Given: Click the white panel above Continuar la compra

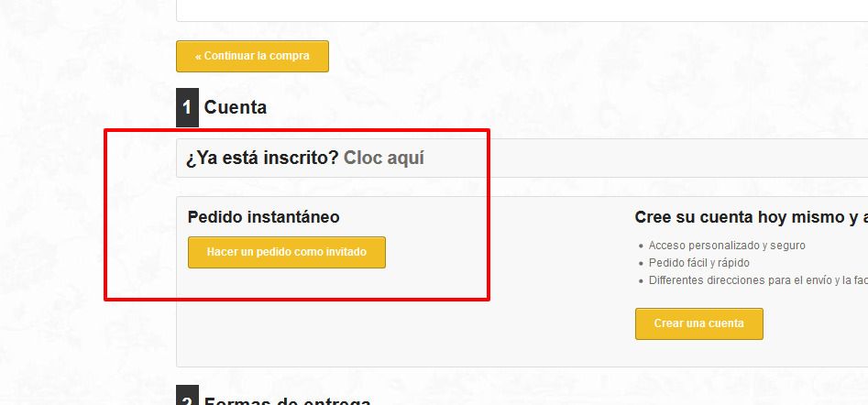Looking at the screenshot, I should pos(522,10).
